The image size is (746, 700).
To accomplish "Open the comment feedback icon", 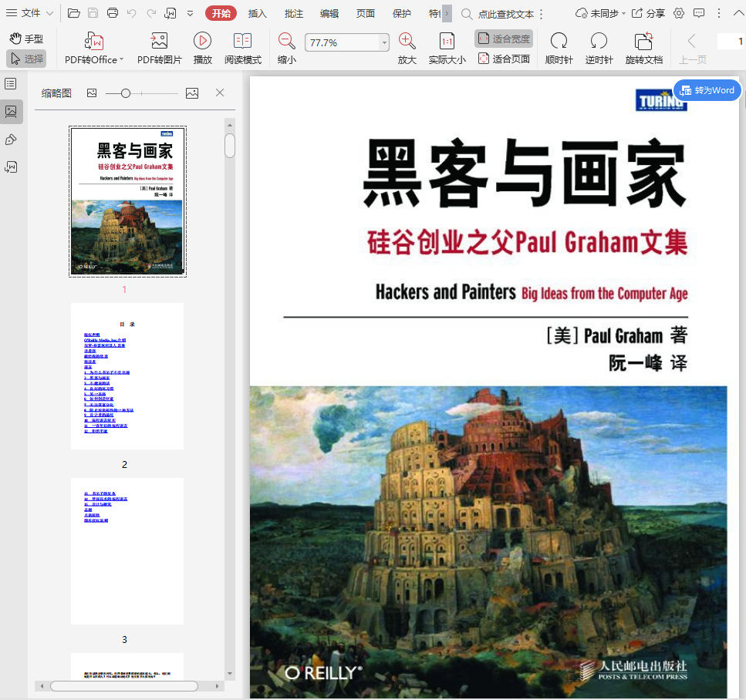I will click(x=699, y=13).
